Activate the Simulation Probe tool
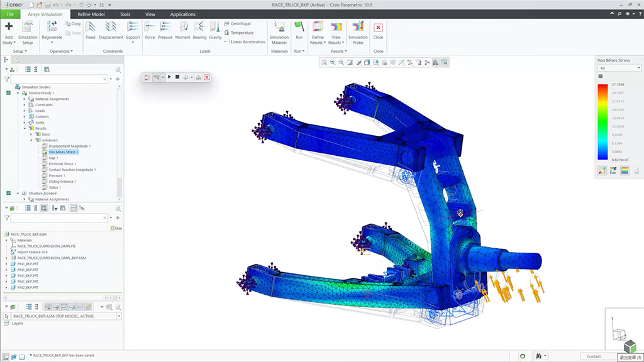This screenshot has width=644, height=362. tap(358, 26)
